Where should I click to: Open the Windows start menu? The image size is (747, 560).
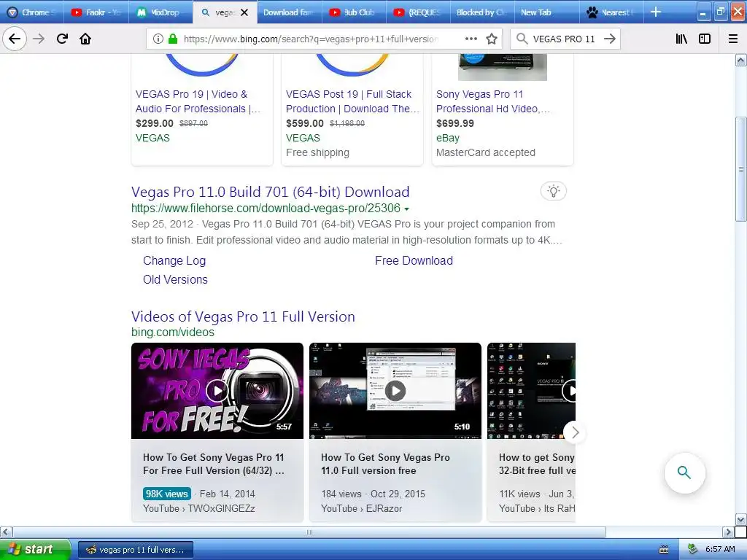[35, 549]
